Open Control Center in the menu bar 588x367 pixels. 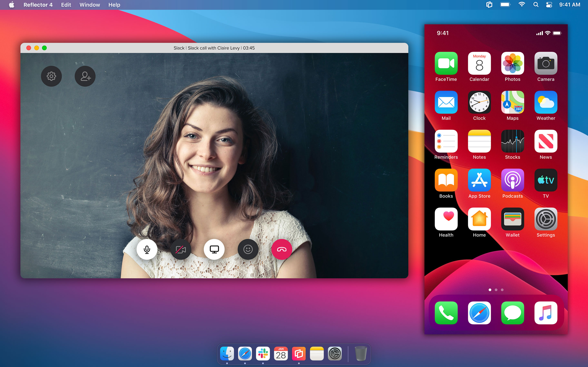(549, 5)
